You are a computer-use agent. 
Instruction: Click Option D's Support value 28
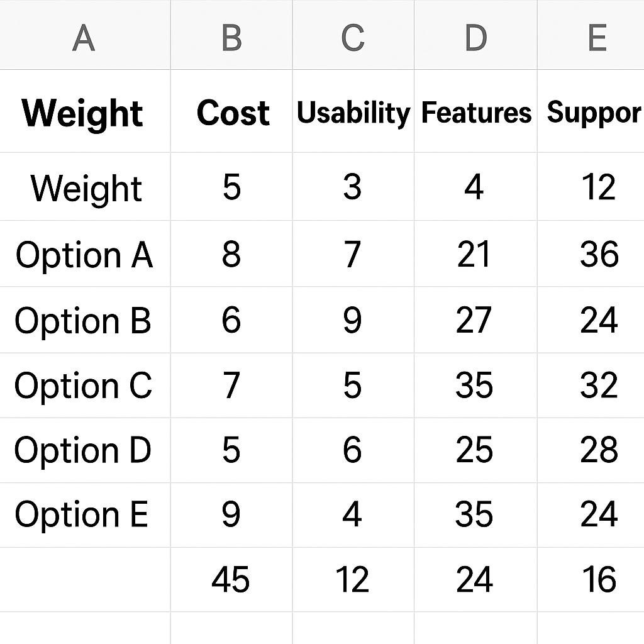point(591,450)
